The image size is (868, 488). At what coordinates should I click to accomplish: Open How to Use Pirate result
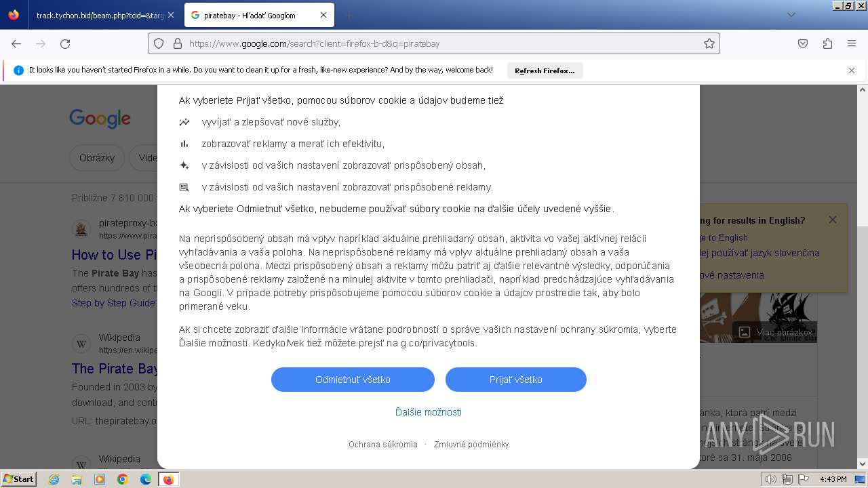[x=115, y=255]
